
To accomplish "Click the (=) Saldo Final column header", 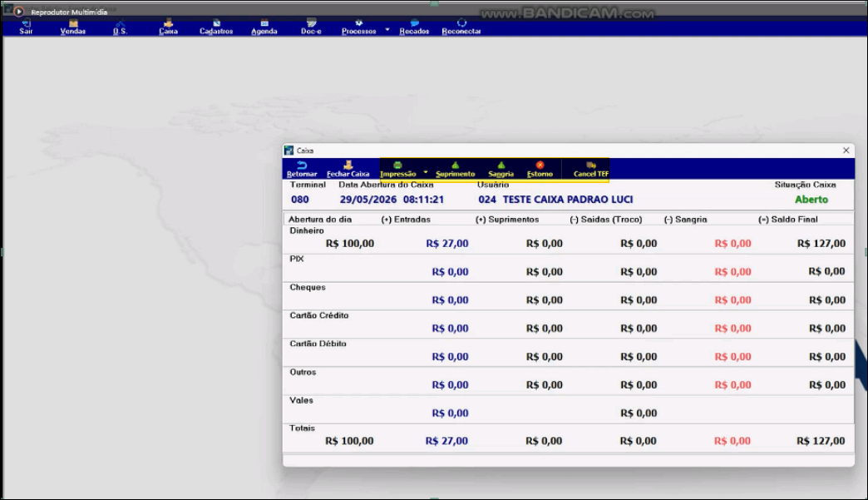I will point(787,220).
